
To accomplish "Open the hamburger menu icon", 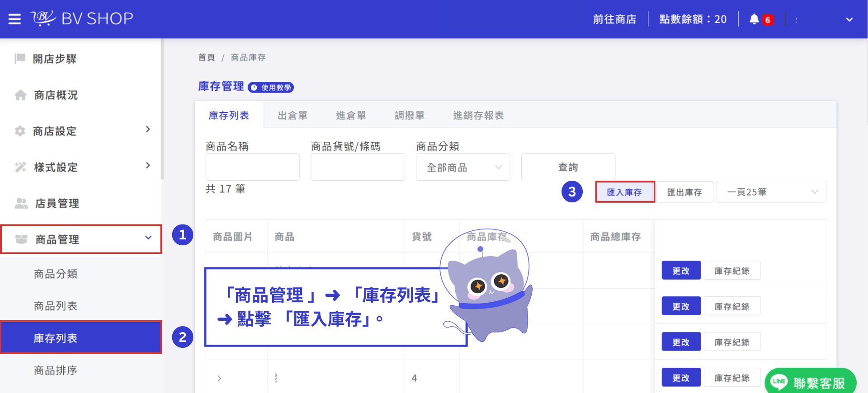I will [14, 19].
